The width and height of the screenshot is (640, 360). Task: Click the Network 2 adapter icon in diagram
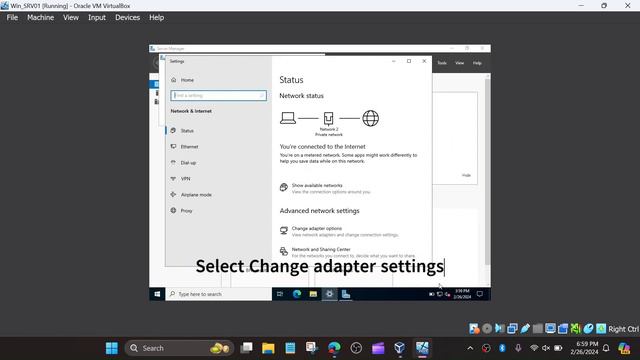click(329, 118)
